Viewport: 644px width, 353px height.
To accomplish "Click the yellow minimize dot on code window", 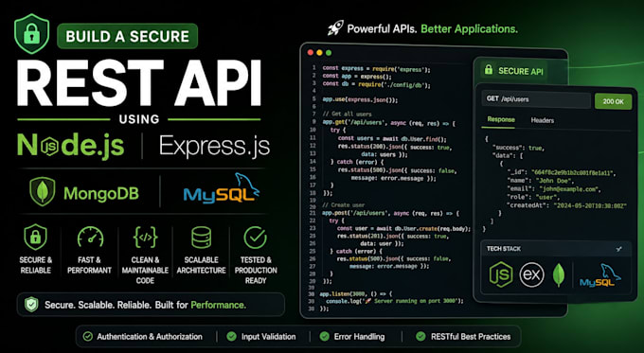I will (x=319, y=53).
